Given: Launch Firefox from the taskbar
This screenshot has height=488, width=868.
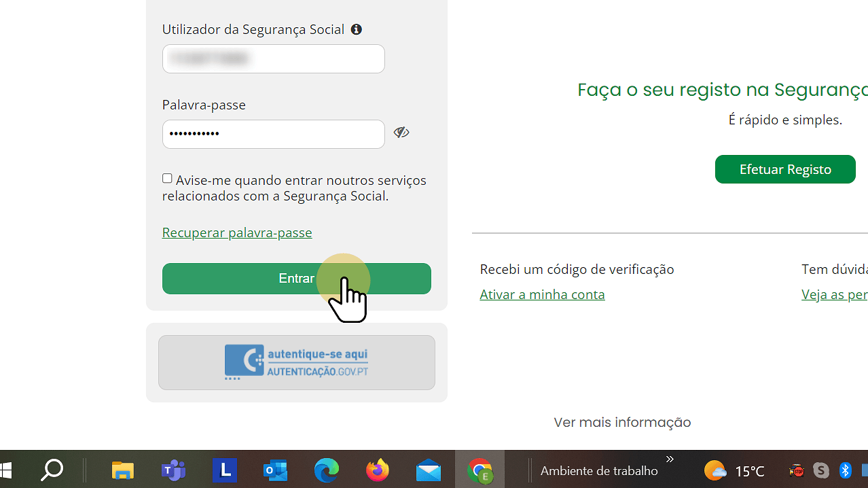Looking at the screenshot, I should coord(378,470).
